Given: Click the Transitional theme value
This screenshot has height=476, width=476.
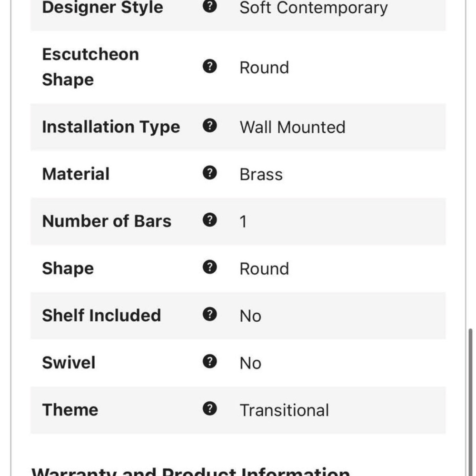Looking at the screenshot, I should pos(284,410).
